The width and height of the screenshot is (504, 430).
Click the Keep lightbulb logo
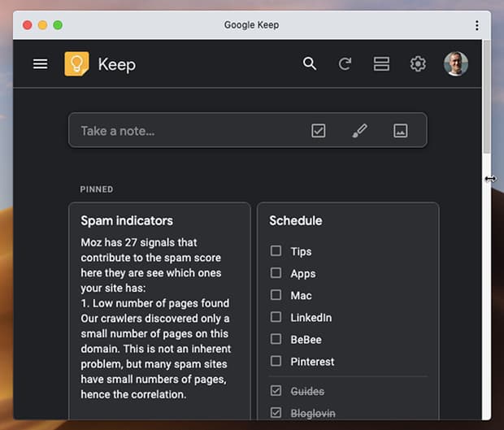tap(76, 64)
